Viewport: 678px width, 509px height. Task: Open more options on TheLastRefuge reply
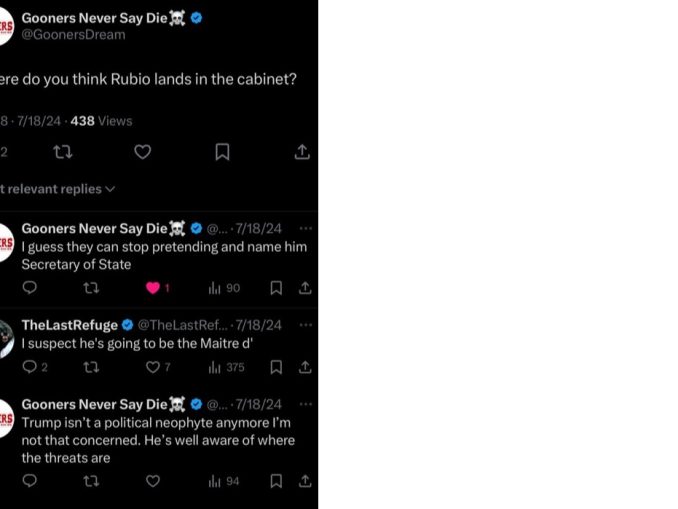305,325
